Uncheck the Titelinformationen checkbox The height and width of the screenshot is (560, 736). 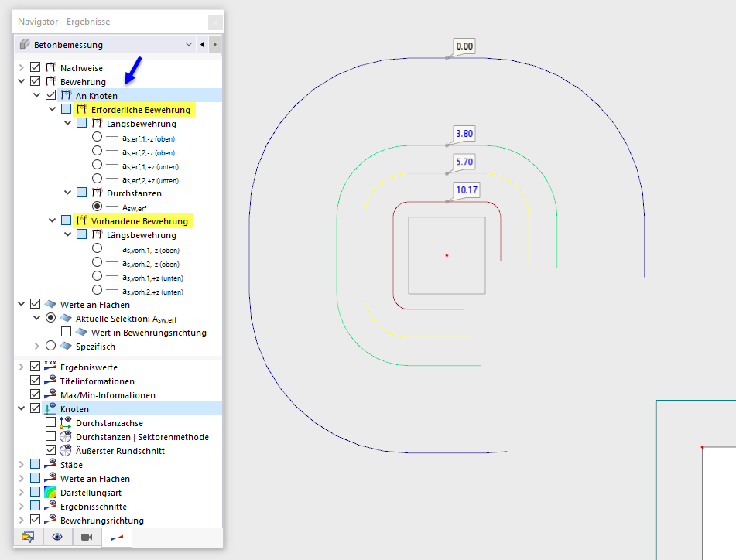coord(35,381)
